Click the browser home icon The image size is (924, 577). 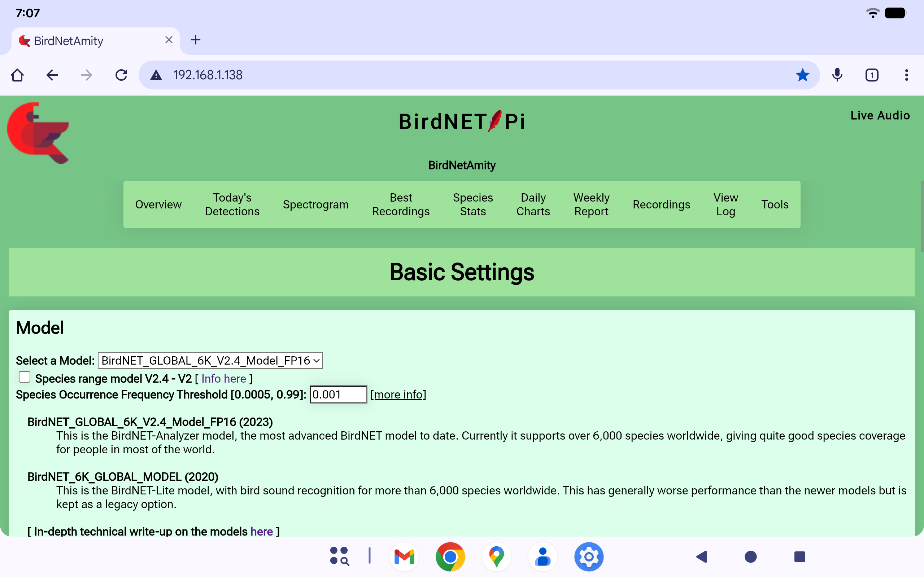point(18,75)
